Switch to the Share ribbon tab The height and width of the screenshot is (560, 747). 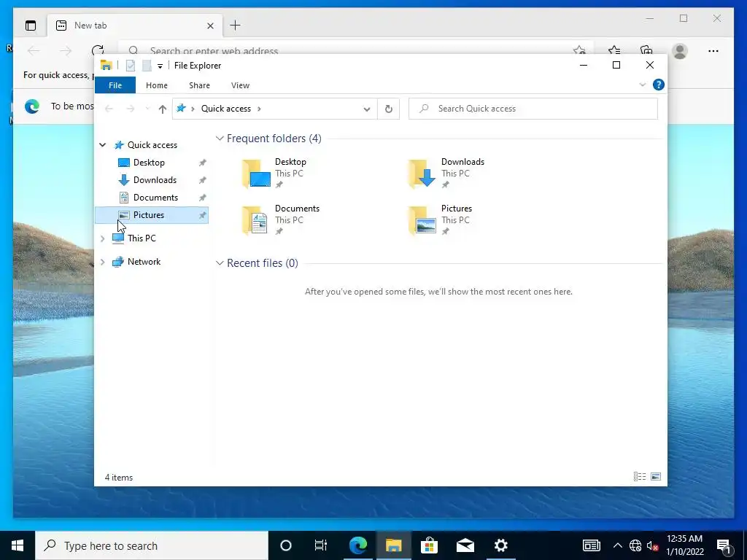[x=199, y=85]
